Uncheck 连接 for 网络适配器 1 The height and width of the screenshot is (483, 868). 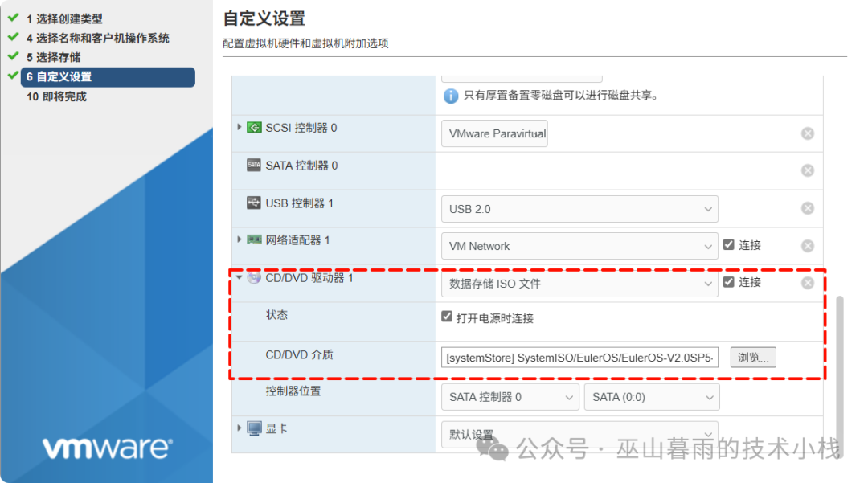pyautogui.click(x=728, y=245)
